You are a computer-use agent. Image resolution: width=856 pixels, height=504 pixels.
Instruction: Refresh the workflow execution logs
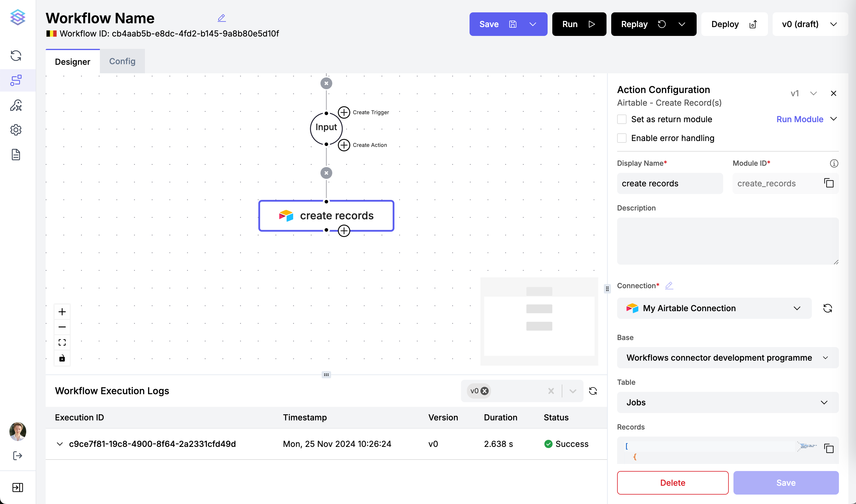593,391
